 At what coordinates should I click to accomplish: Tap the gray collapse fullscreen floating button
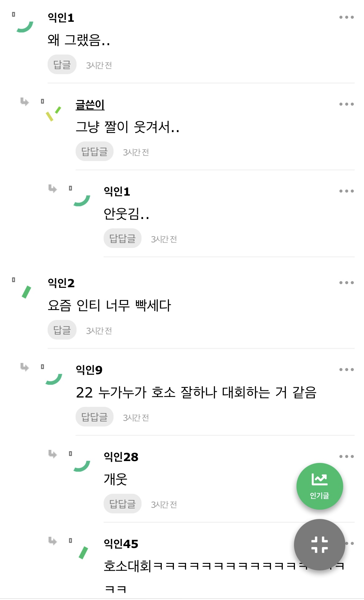[320, 545]
